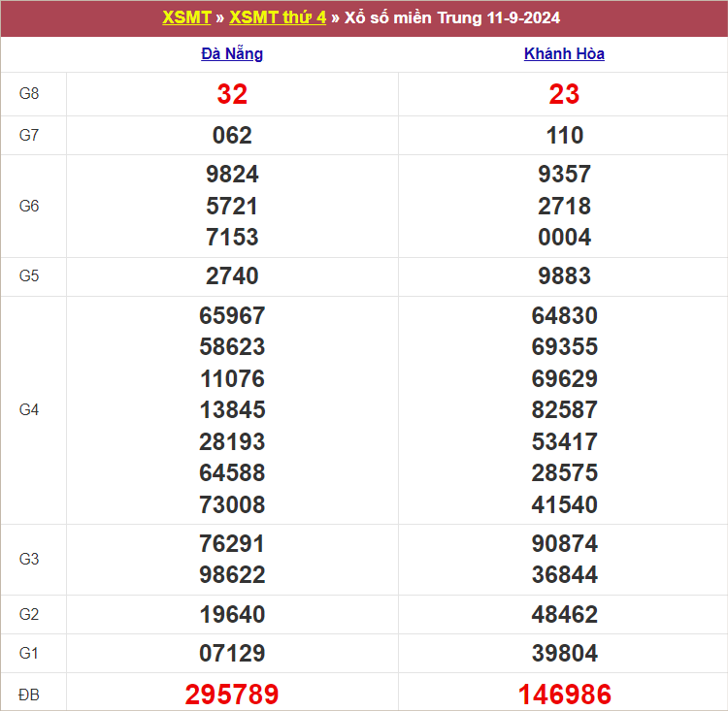Open the Khánh Hòa province link
Screen dimensions: 728x711
tap(564, 54)
